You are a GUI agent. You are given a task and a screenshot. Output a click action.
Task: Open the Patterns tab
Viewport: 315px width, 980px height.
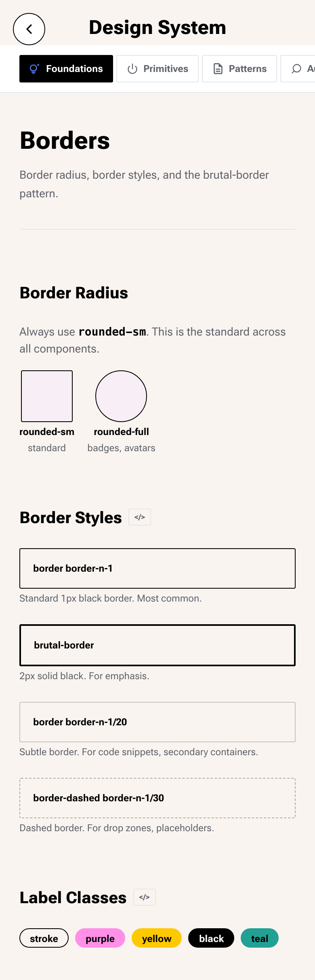point(239,69)
